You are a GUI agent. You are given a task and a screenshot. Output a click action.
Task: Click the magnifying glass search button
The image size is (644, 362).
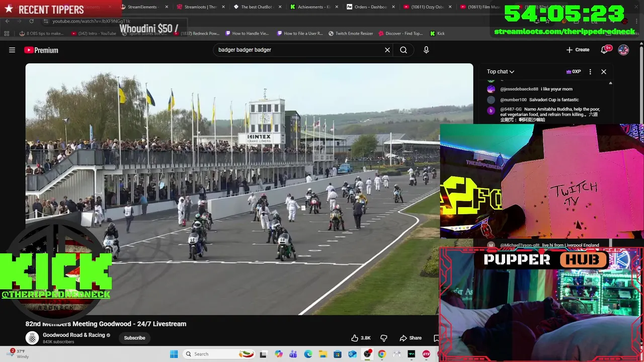(x=404, y=50)
